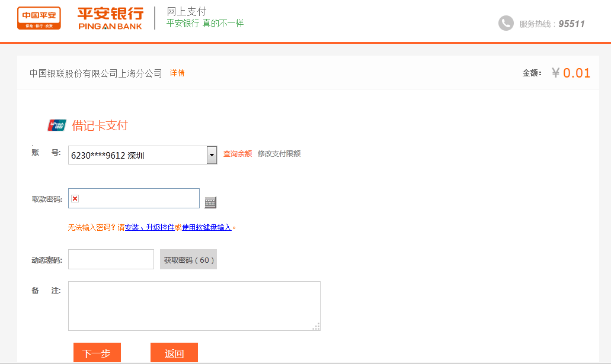Click the UnionPay card icon
The height and width of the screenshot is (364, 611).
(x=57, y=125)
